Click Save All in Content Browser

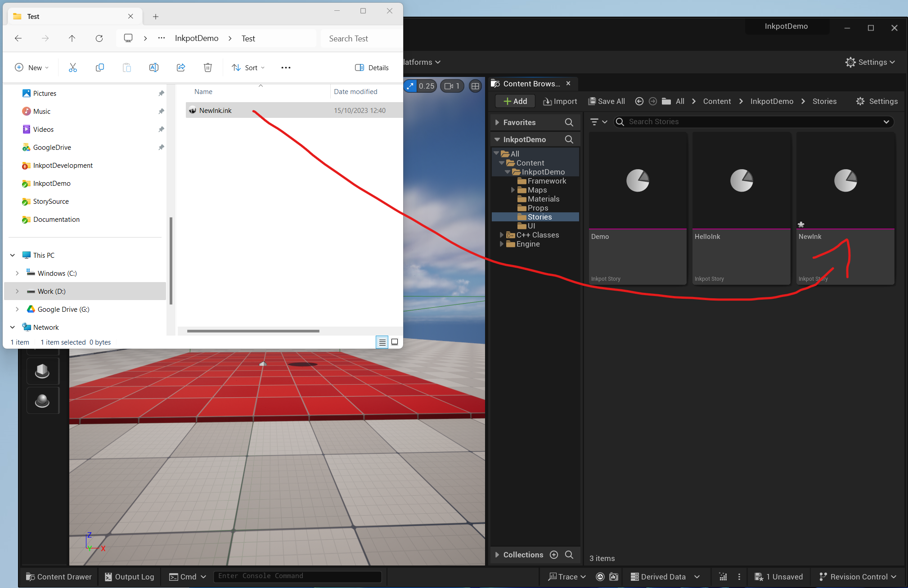[606, 101]
